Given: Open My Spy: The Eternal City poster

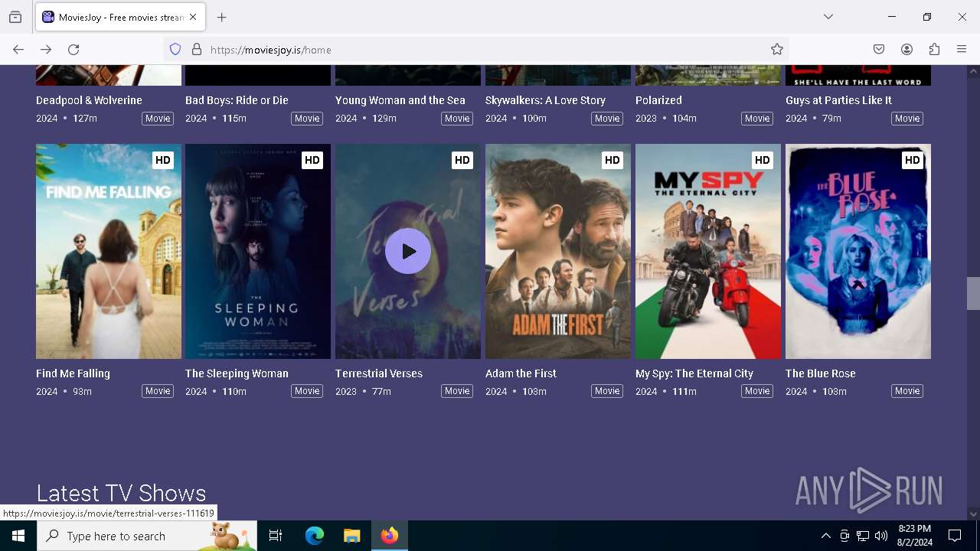Looking at the screenshot, I should [x=708, y=251].
